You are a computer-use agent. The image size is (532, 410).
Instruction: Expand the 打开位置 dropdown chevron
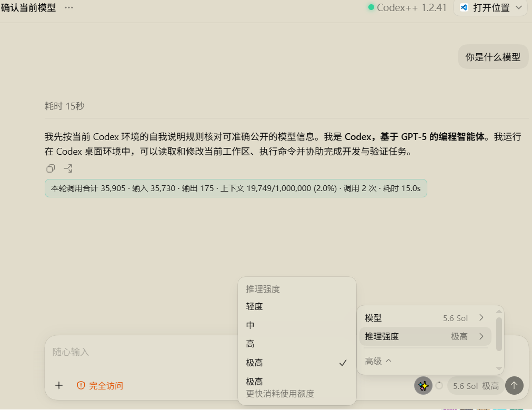point(518,7)
